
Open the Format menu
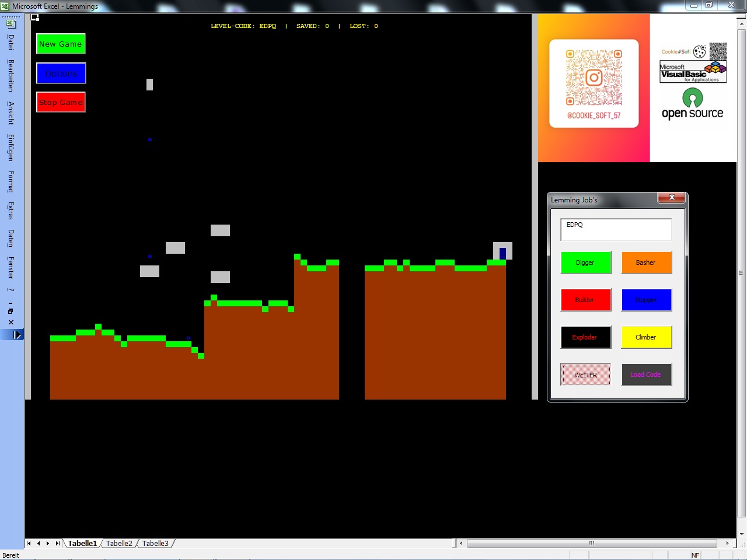tap(11, 182)
